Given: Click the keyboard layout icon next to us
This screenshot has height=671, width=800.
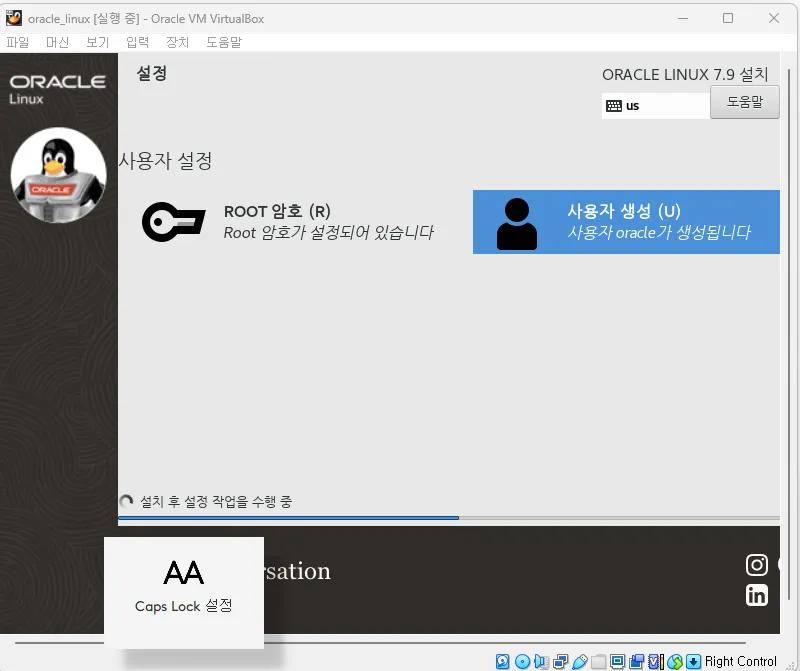Looking at the screenshot, I should pyautogui.click(x=614, y=106).
